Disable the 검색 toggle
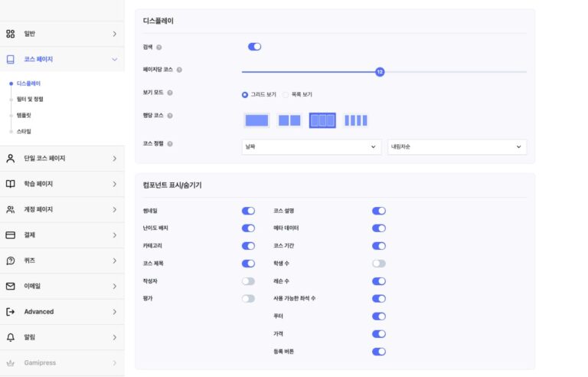The height and width of the screenshot is (377, 588). point(254,47)
